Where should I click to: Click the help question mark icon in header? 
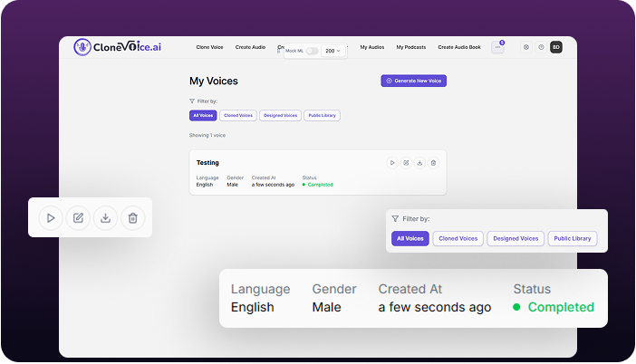541,47
